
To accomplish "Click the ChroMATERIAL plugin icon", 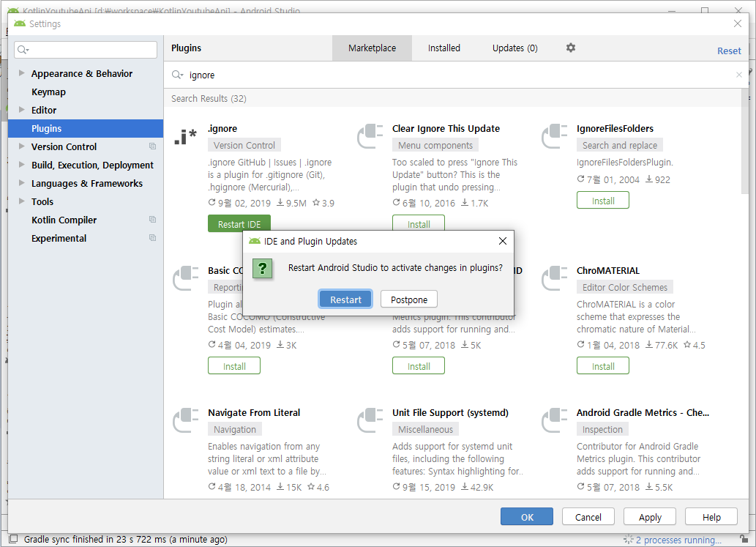I will click(555, 278).
